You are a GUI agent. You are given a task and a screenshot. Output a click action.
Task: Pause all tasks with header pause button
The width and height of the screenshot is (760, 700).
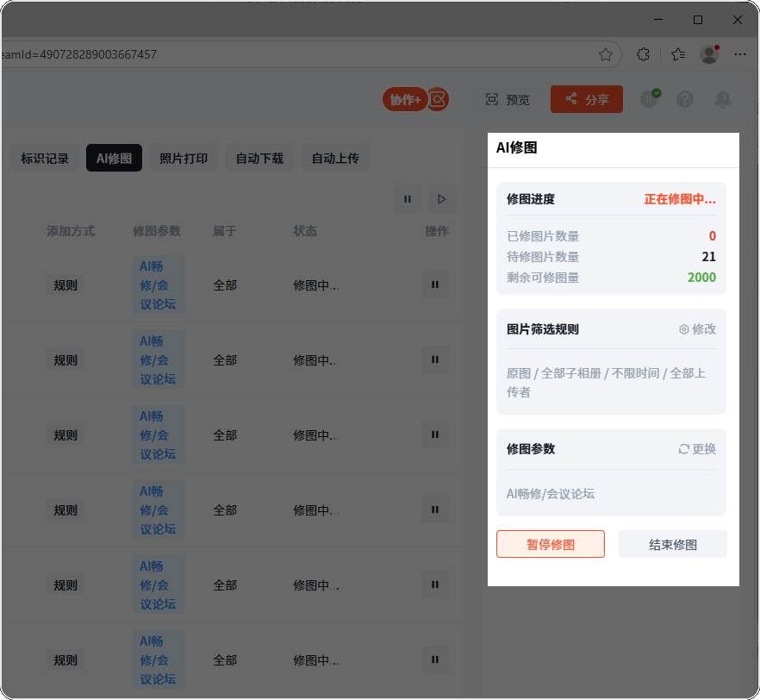coord(408,199)
